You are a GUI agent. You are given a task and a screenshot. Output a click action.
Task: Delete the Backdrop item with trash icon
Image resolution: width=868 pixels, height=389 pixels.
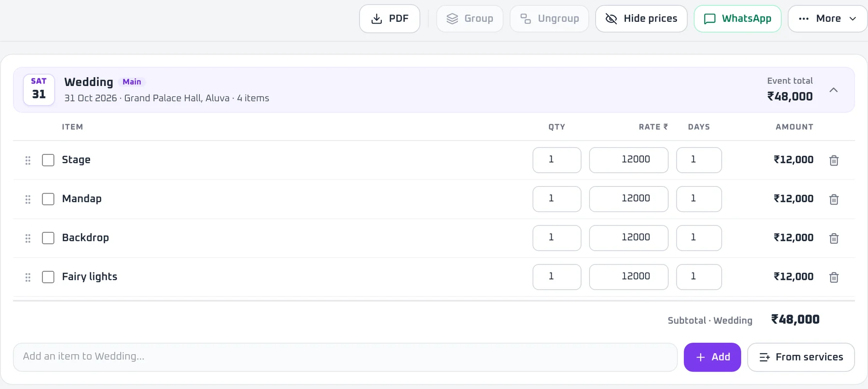click(834, 238)
